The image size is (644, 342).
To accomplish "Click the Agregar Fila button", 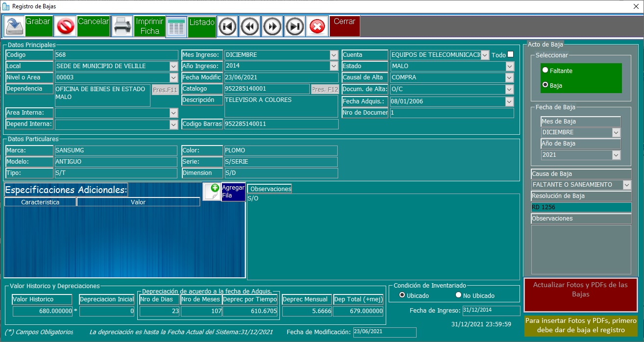I will click(x=233, y=192).
